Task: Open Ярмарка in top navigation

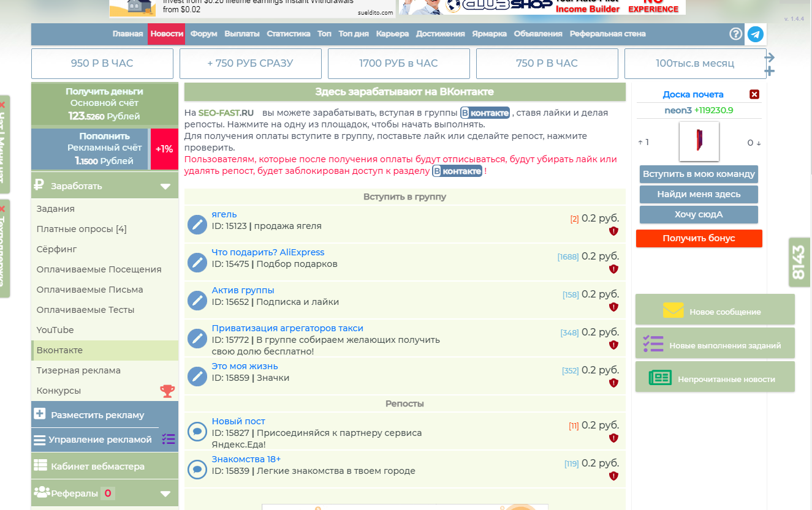Action: (x=490, y=34)
